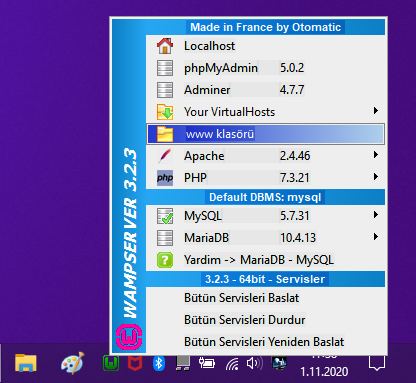
Task: Click the MySQL checkmark database icon
Action: [x=165, y=216]
